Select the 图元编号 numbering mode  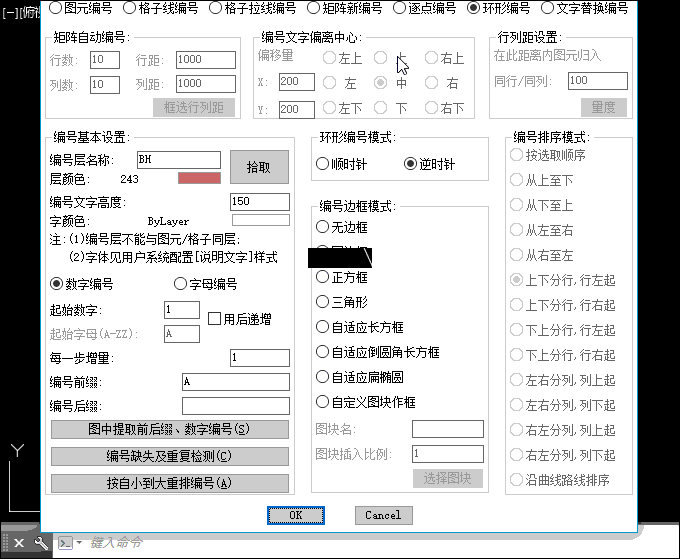click(56, 8)
